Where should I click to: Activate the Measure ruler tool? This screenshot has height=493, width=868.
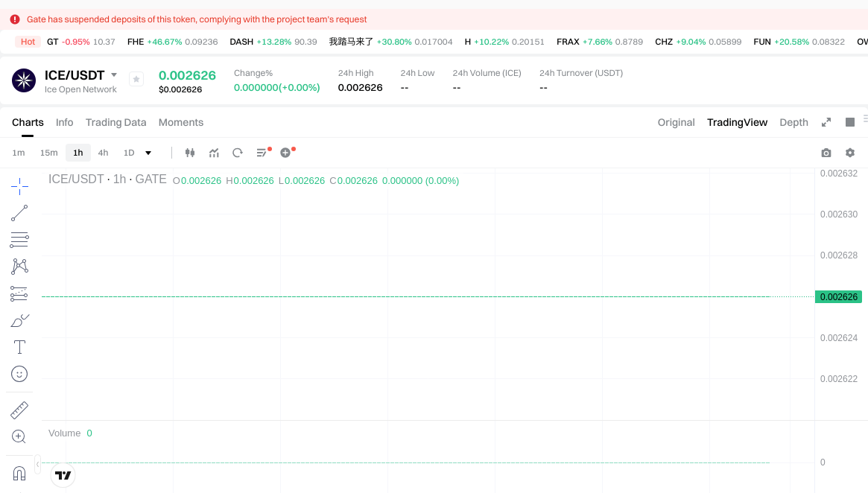tap(19, 409)
